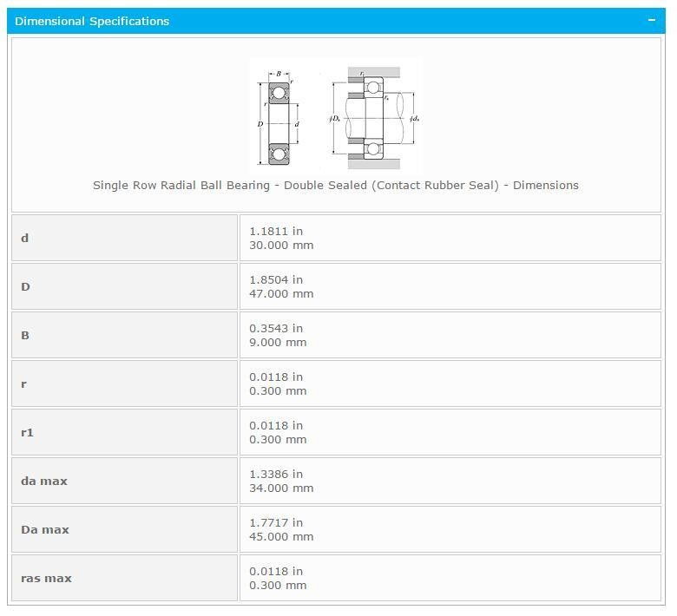677x616 pixels.
Task: Select the 0.3543 in value
Action: [x=276, y=329]
